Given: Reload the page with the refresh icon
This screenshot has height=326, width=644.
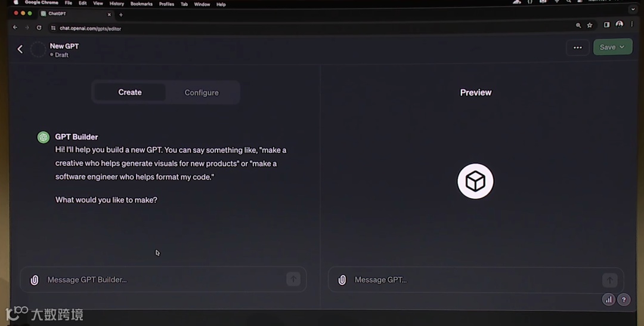Looking at the screenshot, I should coord(39,27).
